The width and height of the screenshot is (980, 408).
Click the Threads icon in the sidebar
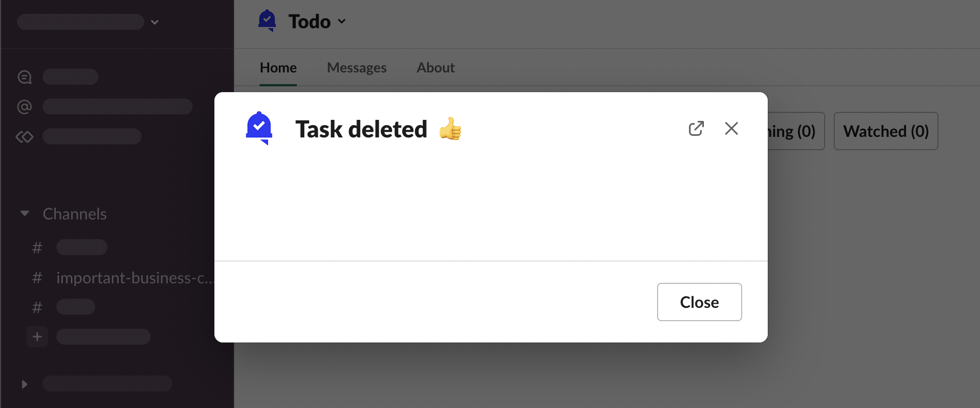pos(24,77)
